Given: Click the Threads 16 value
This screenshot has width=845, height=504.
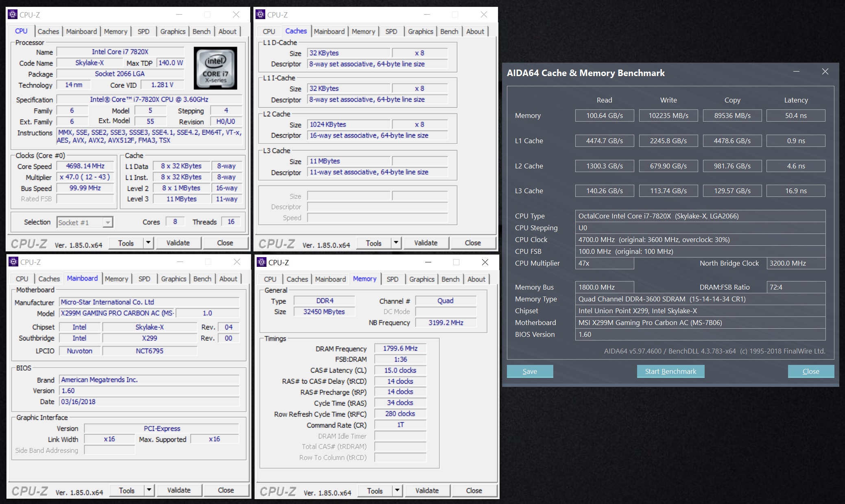Looking at the screenshot, I should [x=231, y=221].
